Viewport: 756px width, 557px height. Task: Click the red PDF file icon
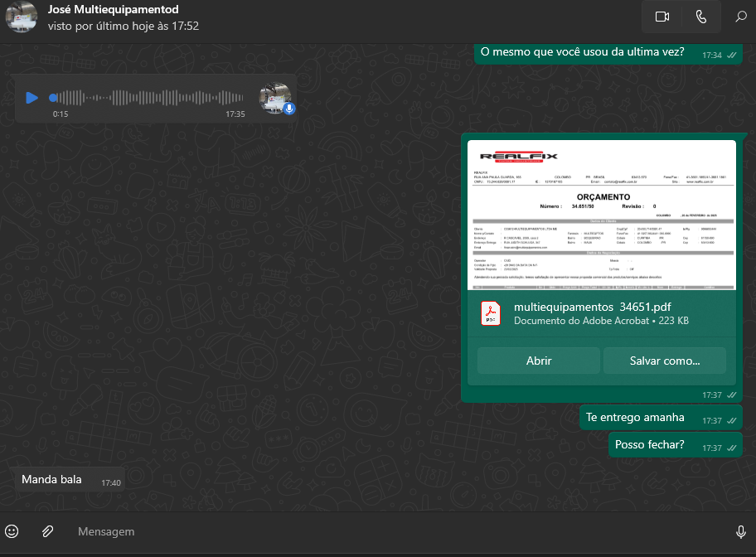point(491,313)
